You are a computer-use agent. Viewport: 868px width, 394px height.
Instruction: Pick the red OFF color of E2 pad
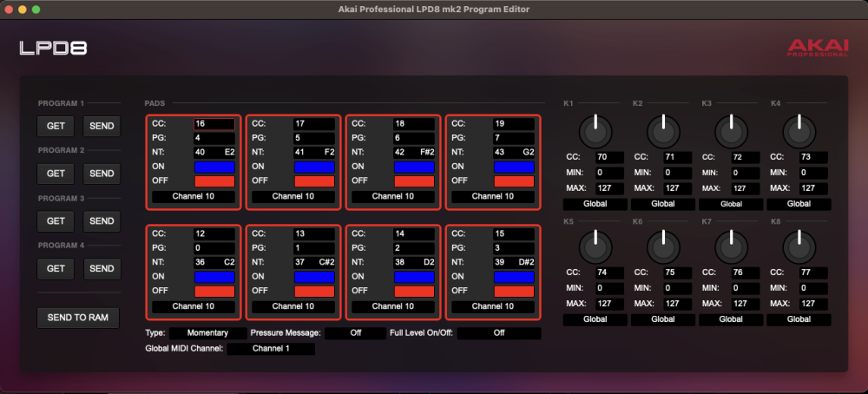coord(214,181)
